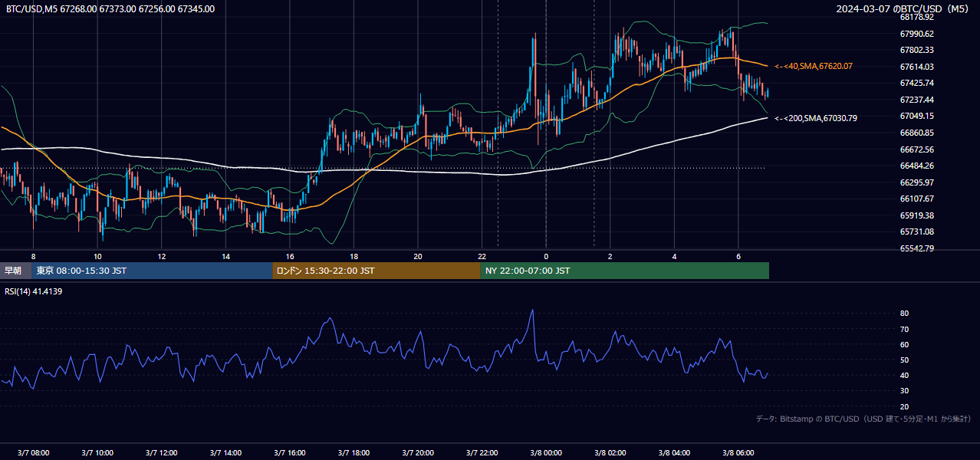Click hour tick 12 below the price chart
The image size is (980, 460).
(162, 256)
